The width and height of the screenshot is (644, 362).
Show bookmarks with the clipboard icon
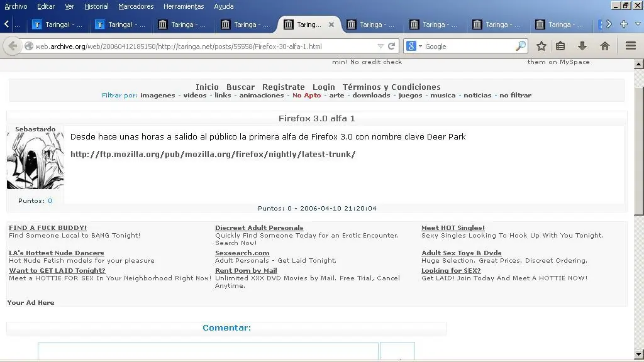[x=560, y=46]
